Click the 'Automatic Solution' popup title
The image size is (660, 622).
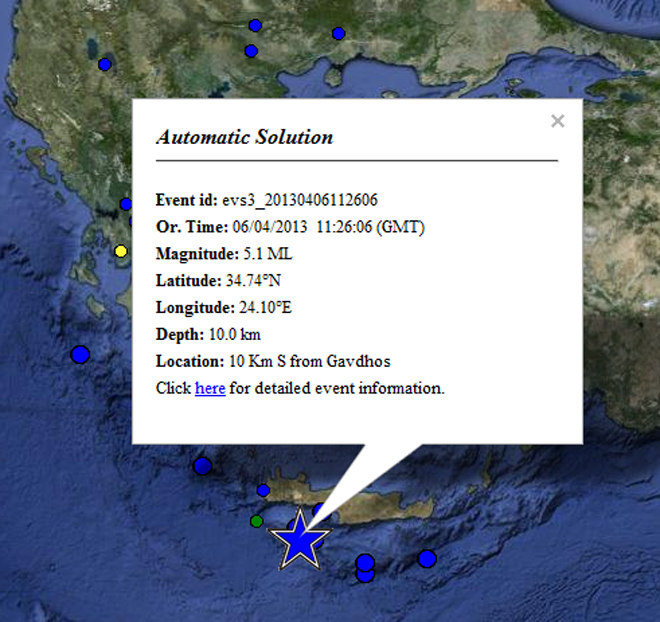(245, 137)
